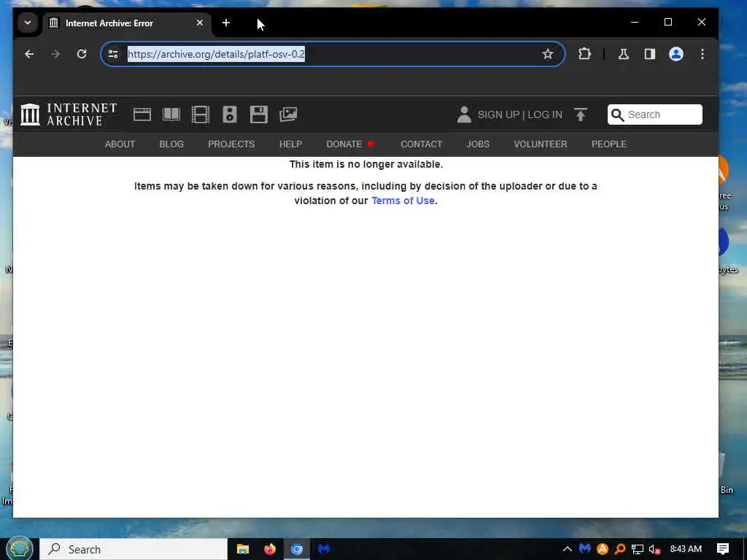747x560 pixels.
Task: Click the muted volume tray icon
Action: click(x=654, y=550)
